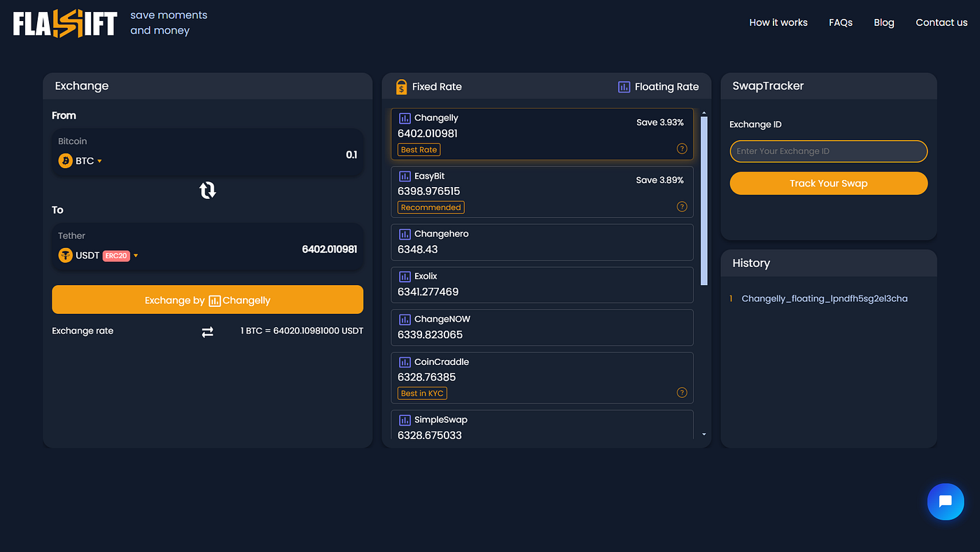Viewport: 980px width, 552px height.
Task: Click the offers list scroll-up arrow
Action: [x=704, y=113]
